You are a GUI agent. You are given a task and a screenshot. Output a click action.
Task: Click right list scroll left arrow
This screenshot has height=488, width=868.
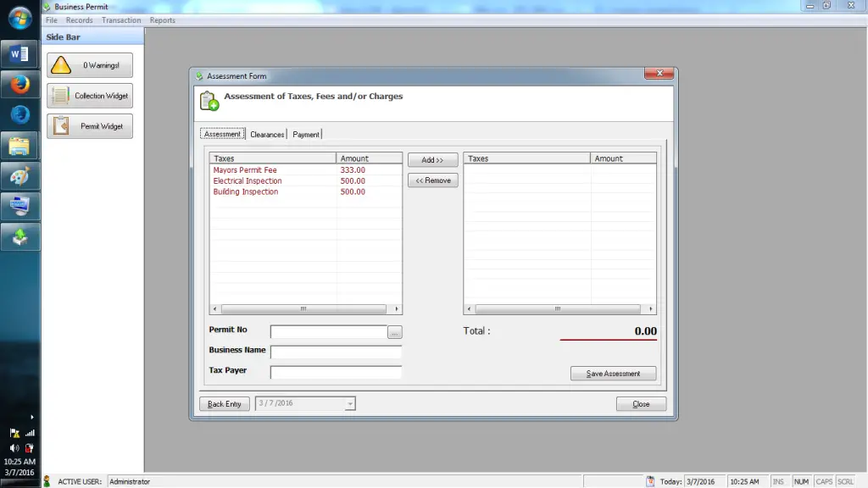470,308
